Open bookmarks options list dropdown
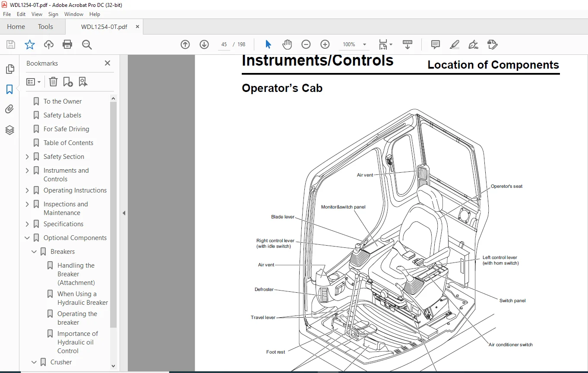Screen dimensions: 588x373 point(34,82)
